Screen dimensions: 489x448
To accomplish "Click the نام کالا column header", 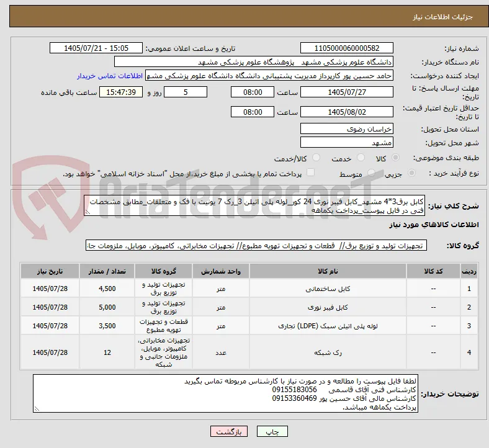I will point(328,271).
